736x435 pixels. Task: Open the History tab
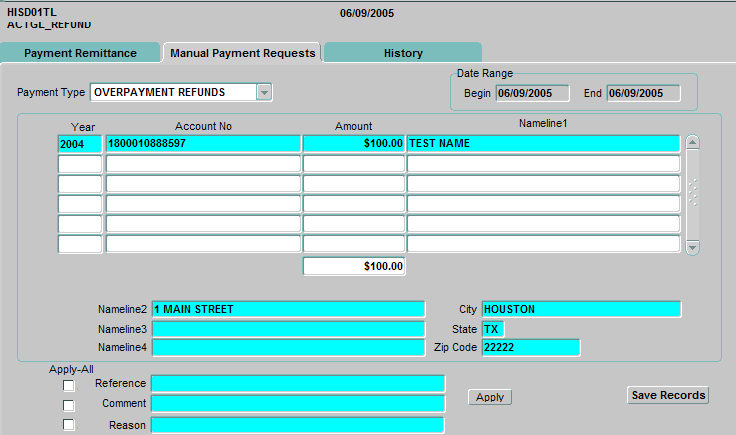[403, 53]
